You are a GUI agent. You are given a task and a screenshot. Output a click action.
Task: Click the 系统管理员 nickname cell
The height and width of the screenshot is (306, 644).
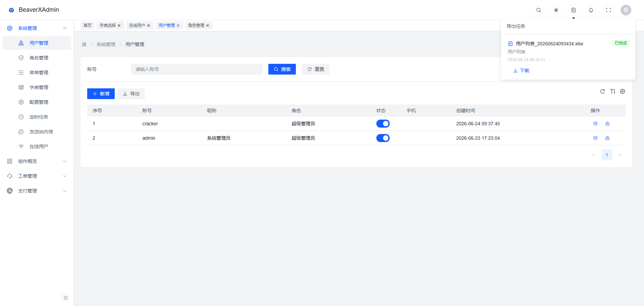pyautogui.click(x=219, y=138)
